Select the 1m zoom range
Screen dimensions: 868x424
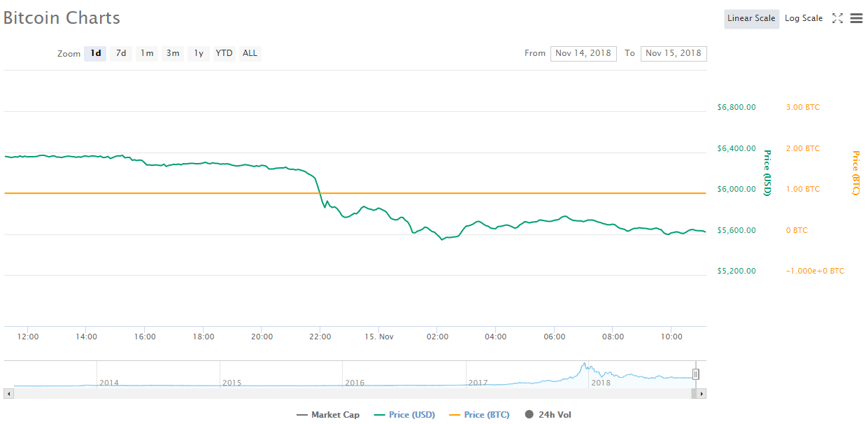click(x=147, y=53)
